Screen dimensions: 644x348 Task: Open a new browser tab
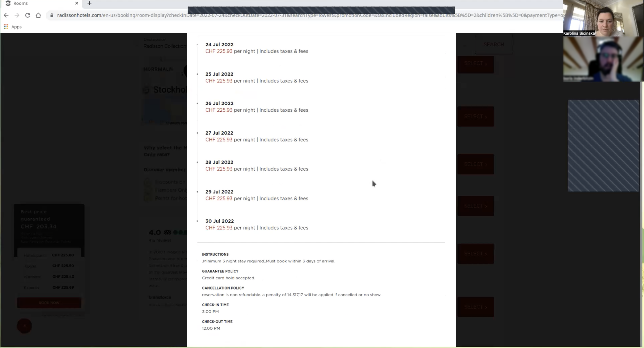[x=89, y=3]
